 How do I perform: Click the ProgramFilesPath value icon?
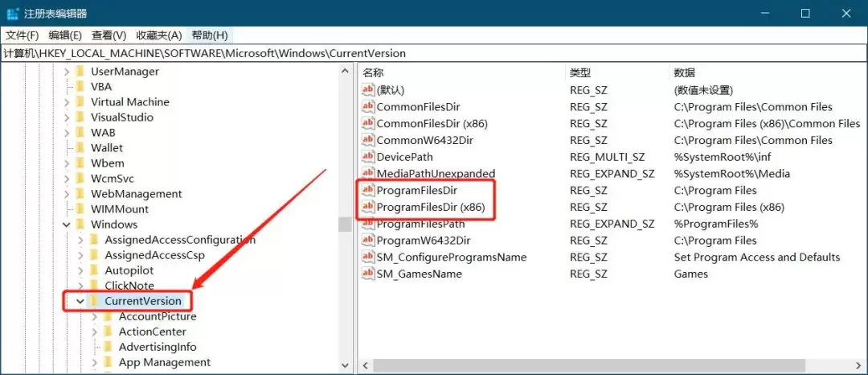pos(368,225)
